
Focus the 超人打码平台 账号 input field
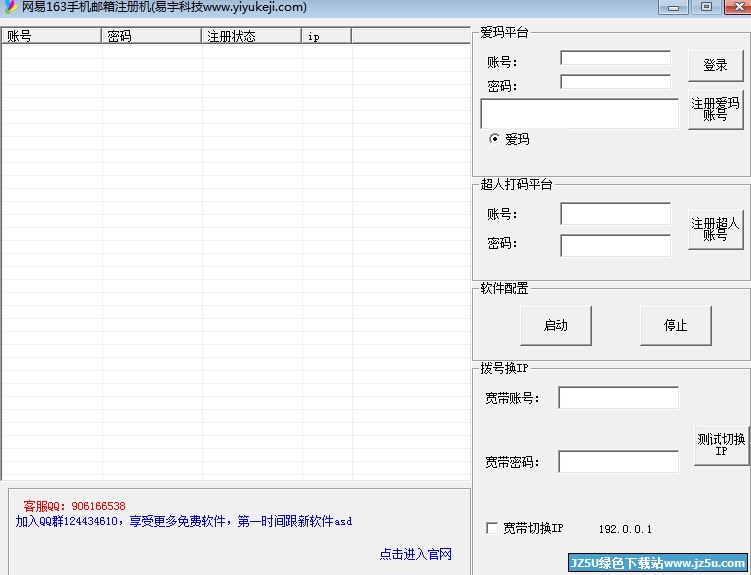[x=615, y=214]
